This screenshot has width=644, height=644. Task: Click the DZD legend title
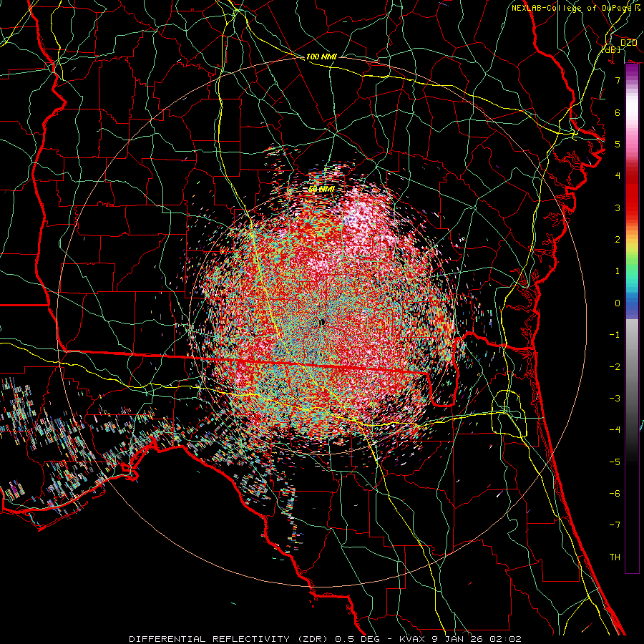pos(628,43)
